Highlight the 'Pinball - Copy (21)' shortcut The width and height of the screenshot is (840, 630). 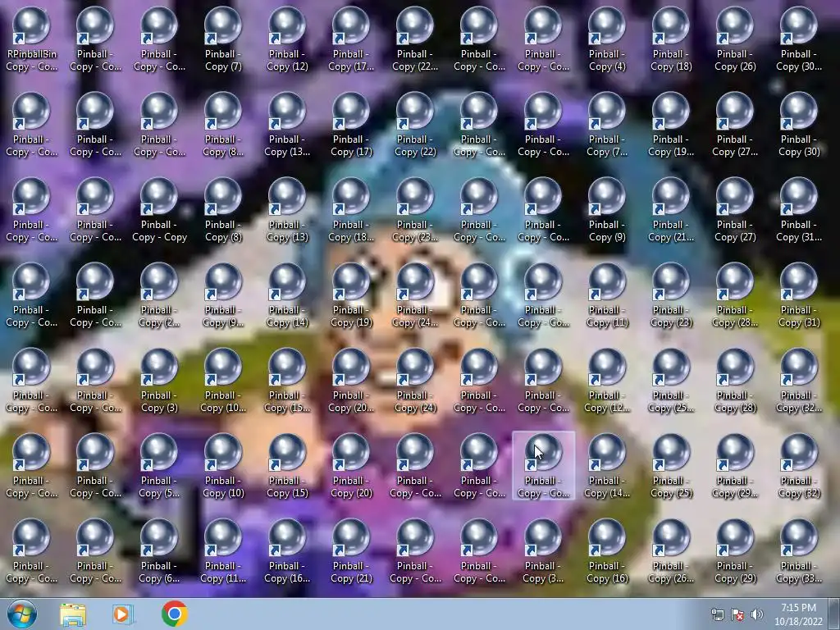pyautogui.click(x=351, y=550)
